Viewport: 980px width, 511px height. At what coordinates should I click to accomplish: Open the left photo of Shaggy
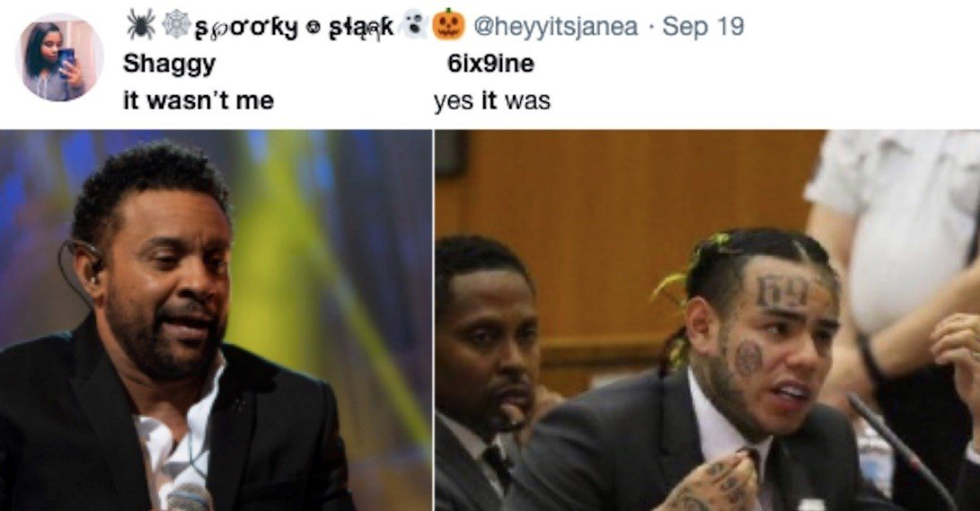tap(216, 321)
